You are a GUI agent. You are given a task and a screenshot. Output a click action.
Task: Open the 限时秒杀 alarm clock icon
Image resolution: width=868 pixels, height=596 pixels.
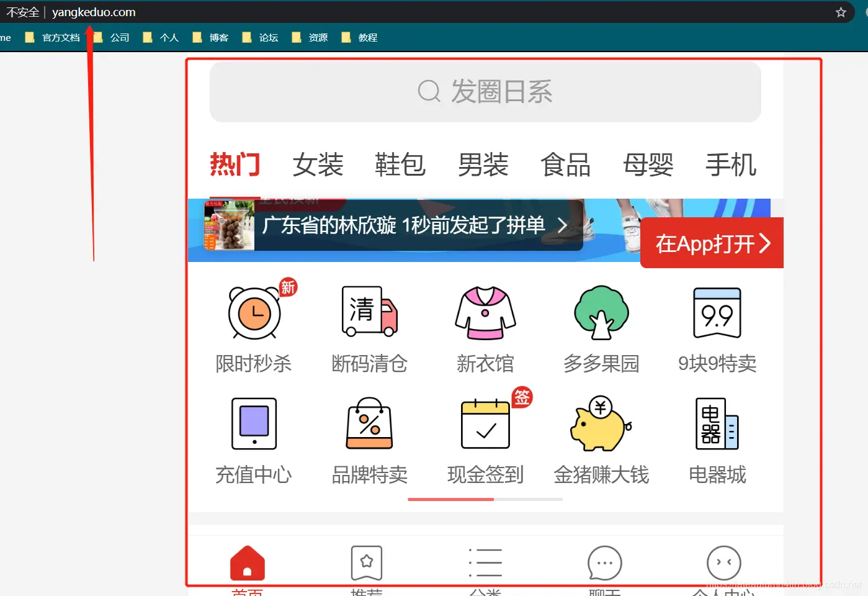[x=254, y=312]
